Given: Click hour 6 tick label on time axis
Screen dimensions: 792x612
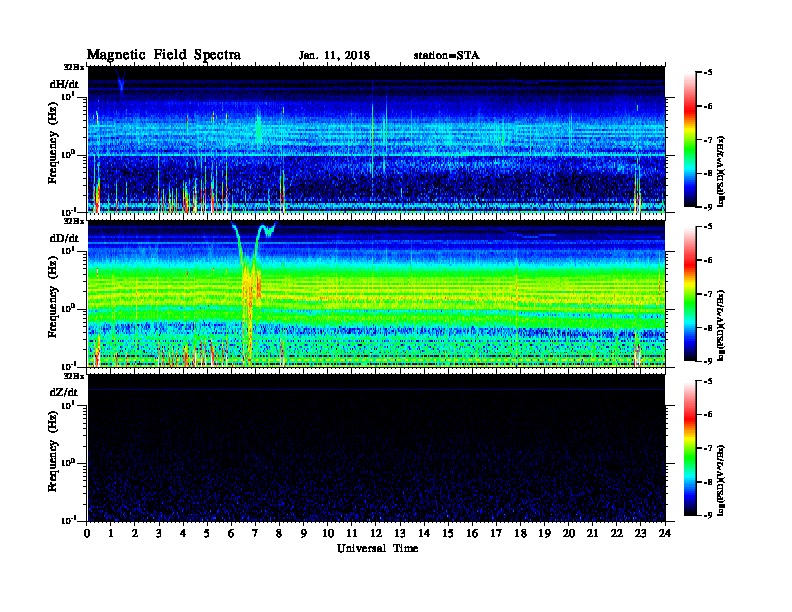Looking at the screenshot, I should 231,534.
